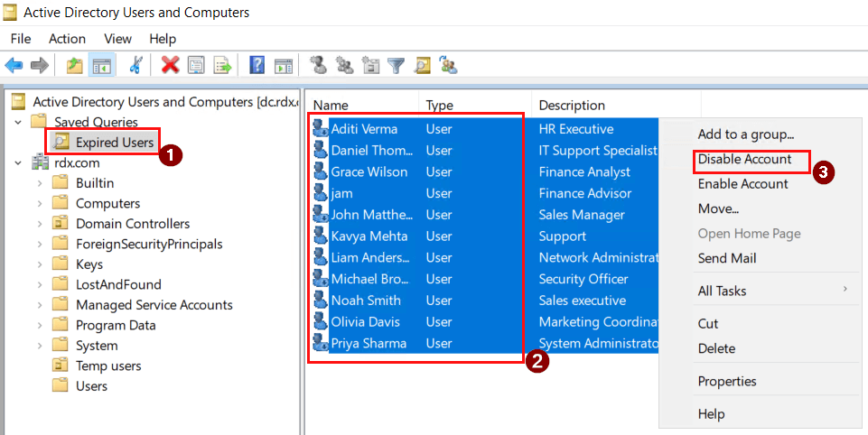The image size is (868, 435).
Task: Expand the Builtin container chevron
Action: (40, 183)
